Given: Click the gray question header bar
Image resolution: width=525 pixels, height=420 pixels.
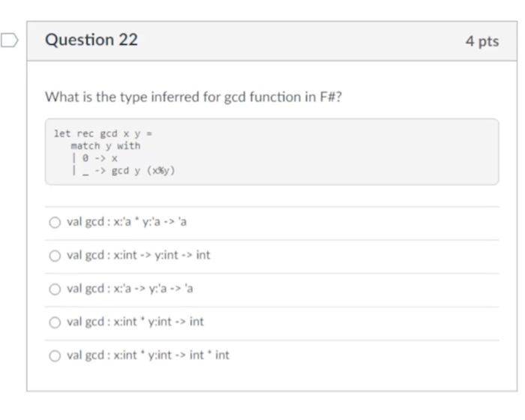Looking at the screenshot, I should point(271,41).
